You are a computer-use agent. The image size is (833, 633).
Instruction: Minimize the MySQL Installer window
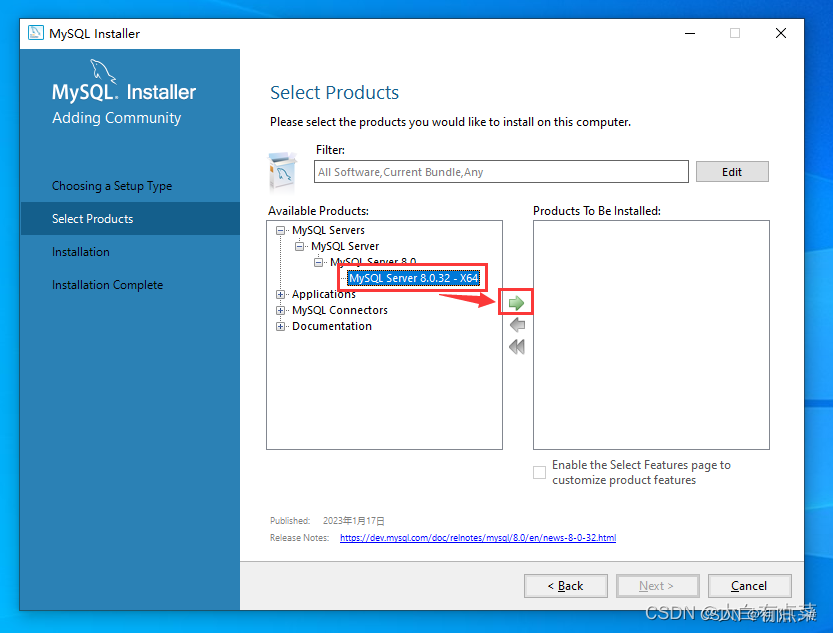[x=690, y=33]
